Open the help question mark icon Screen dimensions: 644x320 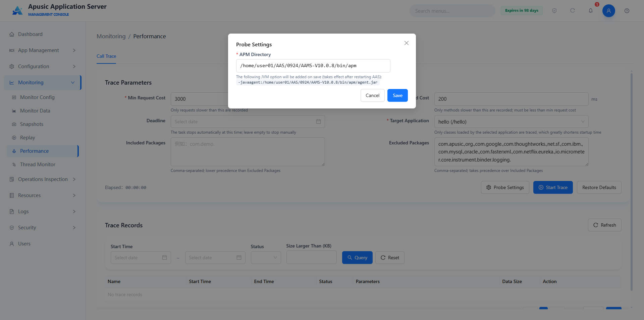point(627,11)
